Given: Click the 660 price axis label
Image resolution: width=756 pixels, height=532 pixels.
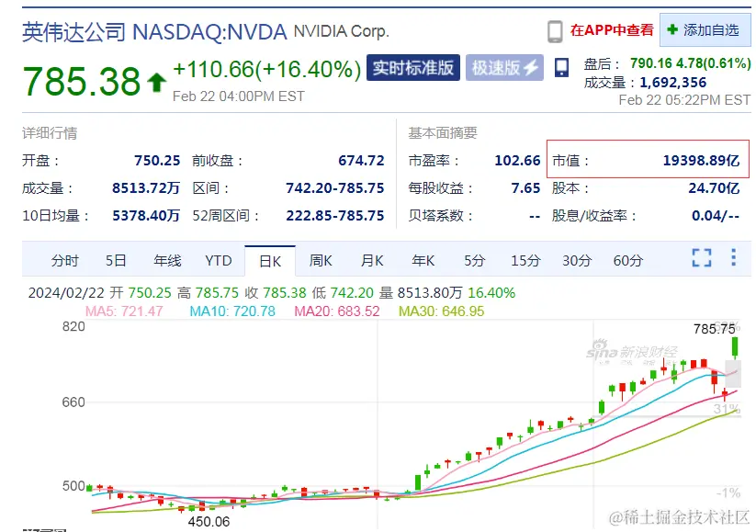Looking at the screenshot, I should (73, 402).
